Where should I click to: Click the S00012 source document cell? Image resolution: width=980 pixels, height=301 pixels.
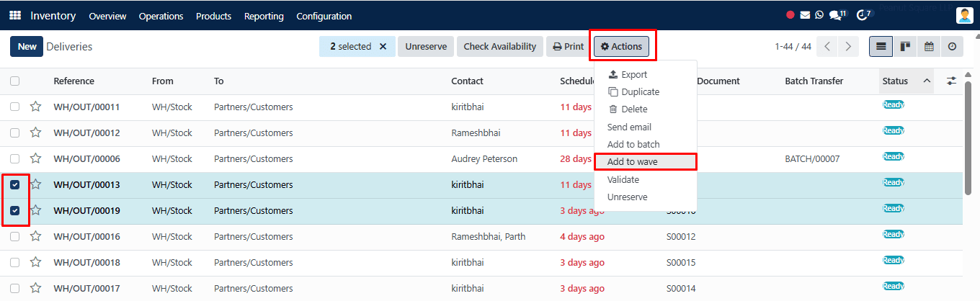(681, 237)
